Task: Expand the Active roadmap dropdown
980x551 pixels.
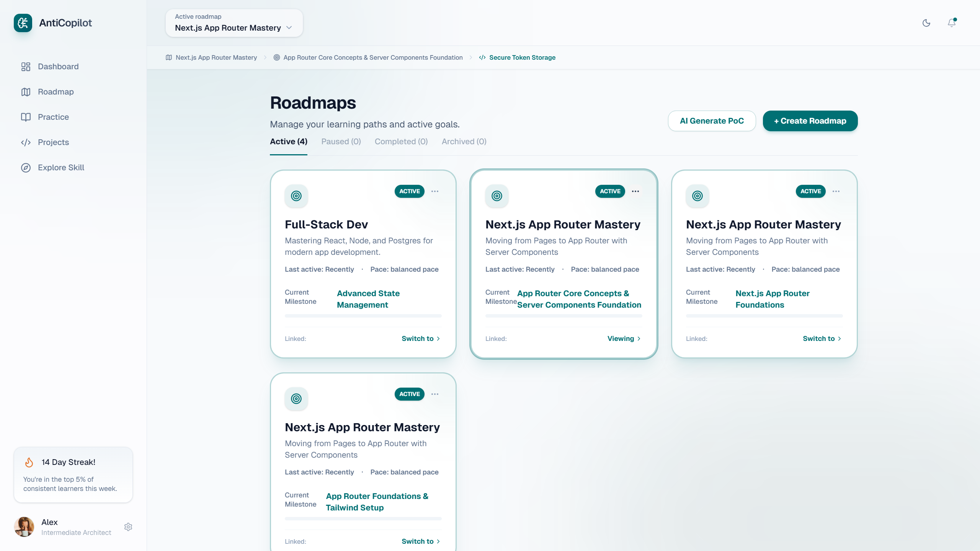Action: click(x=234, y=23)
